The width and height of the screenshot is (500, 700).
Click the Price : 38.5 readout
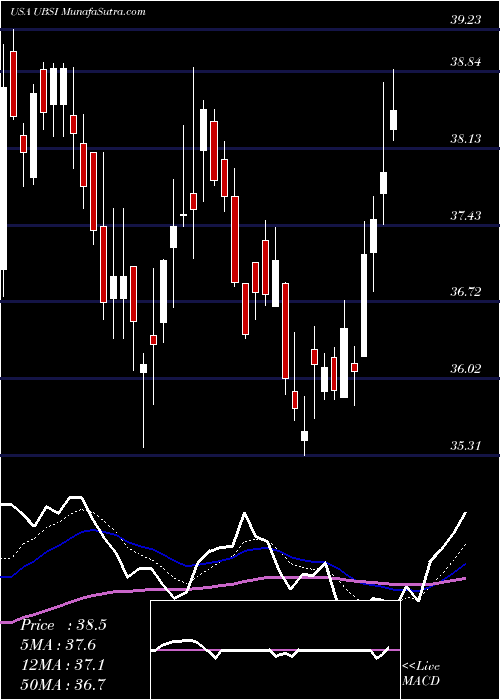tap(63, 625)
